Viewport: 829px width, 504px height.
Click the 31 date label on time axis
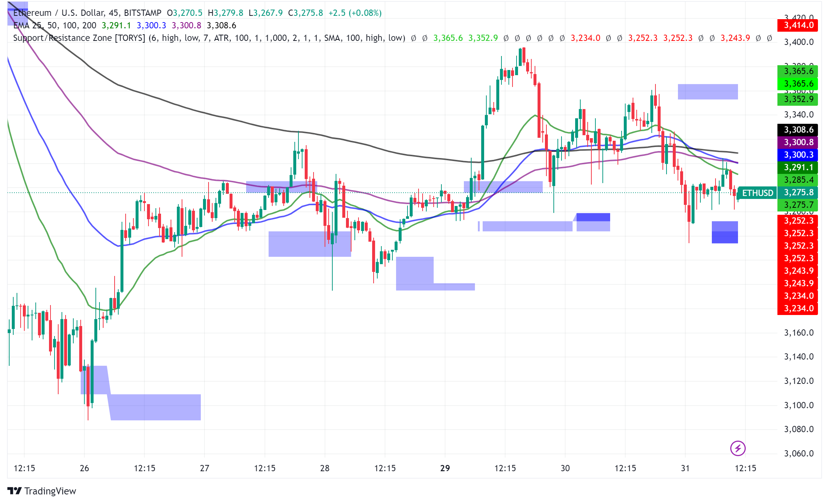[x=685, y=468]
